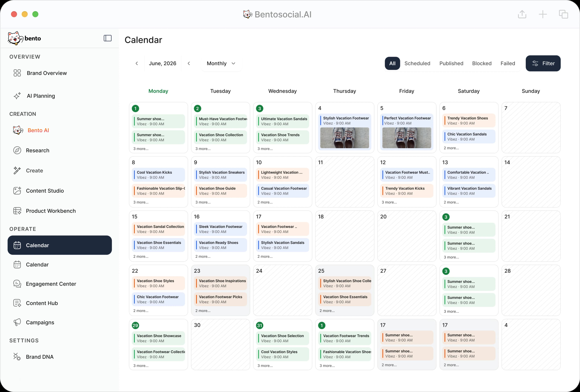Screen dimensions: 580x392
Task: Select the Failed filter tab
Action: (x=508, y=63)
